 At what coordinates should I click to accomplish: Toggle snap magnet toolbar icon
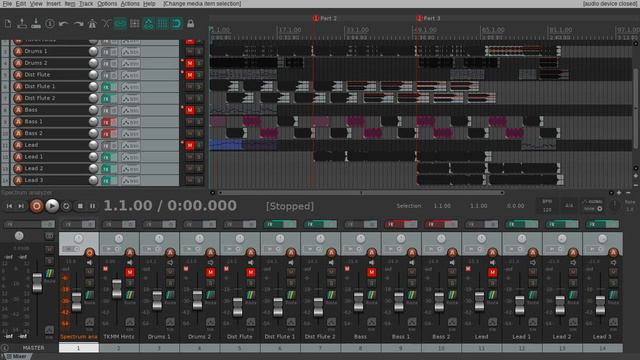[176, 24]
